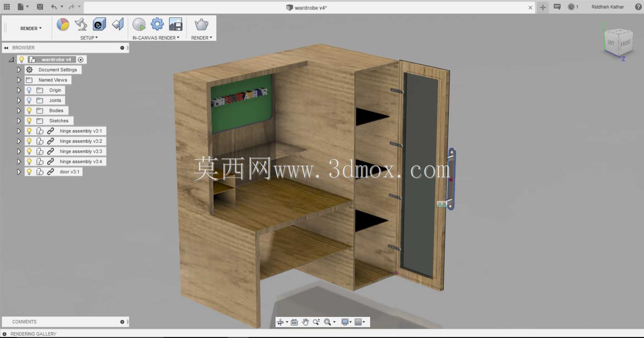Screen dimensions: 644x338
Task: Open the Help question mark icon
Action: (638, 7)
